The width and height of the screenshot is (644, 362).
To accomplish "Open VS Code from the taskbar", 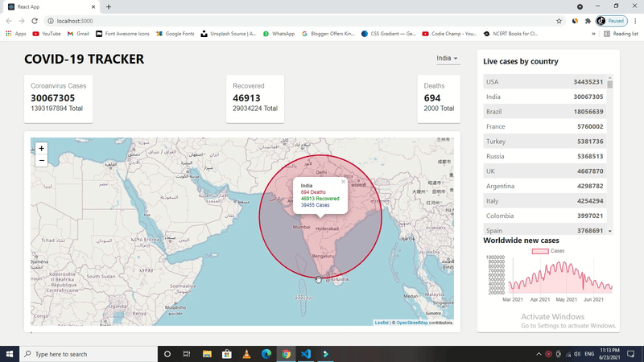I will 306,354.
